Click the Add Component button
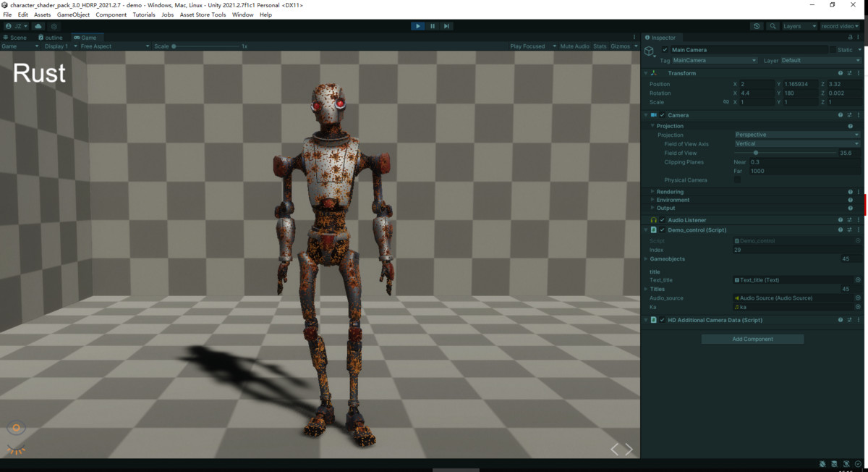Viewport: 868px width, 472px height. 752,339
